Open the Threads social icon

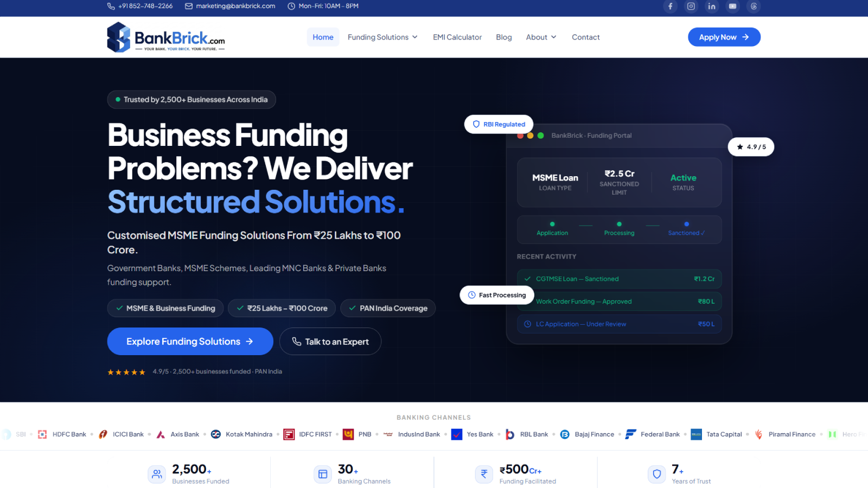[754, 7]
